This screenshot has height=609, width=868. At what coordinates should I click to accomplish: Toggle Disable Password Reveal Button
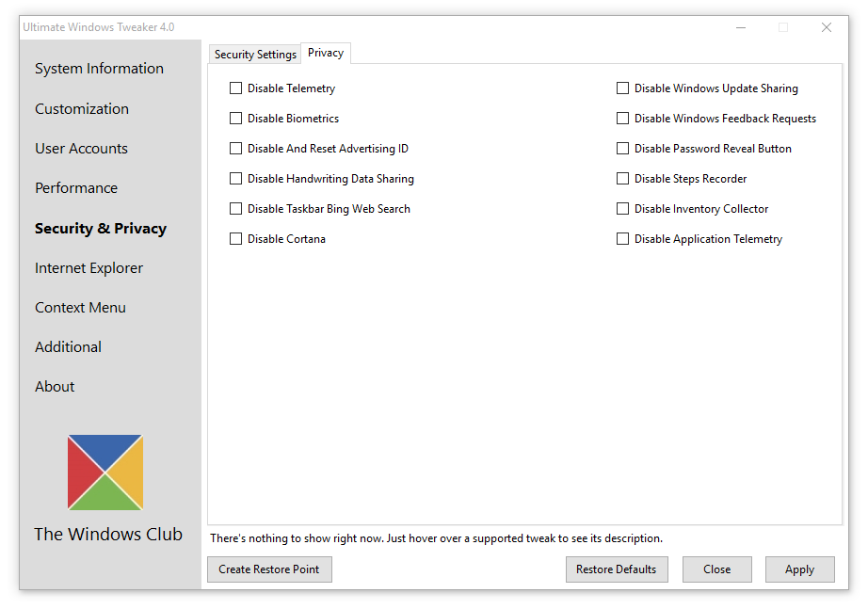pos(623,149)
